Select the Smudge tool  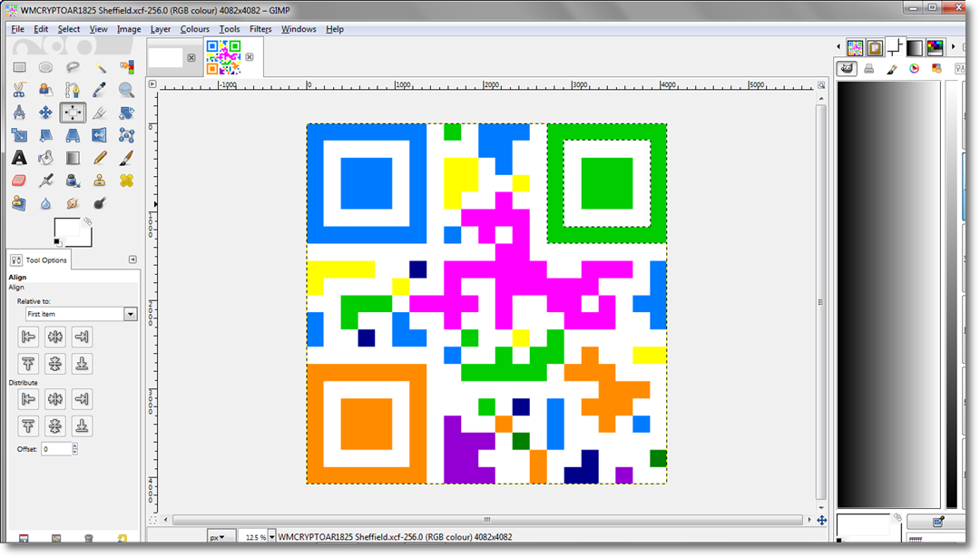73,203
